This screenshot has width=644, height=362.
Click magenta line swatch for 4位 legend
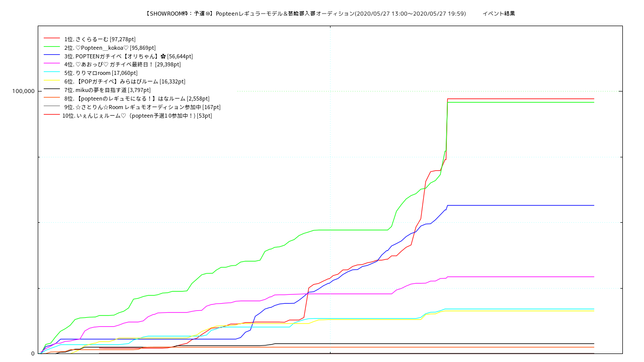click(52, 63)
